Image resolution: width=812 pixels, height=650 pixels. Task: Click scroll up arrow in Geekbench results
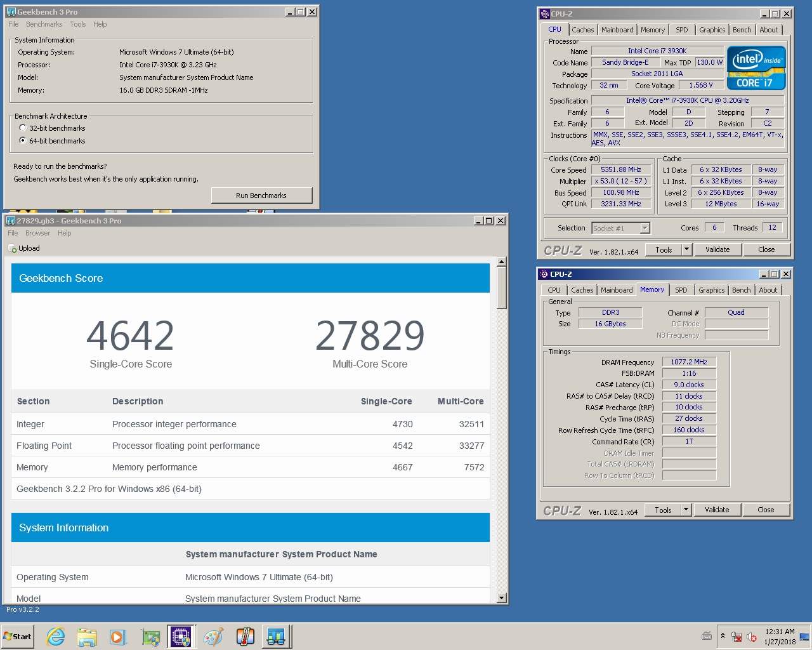(x=502, y=262)
